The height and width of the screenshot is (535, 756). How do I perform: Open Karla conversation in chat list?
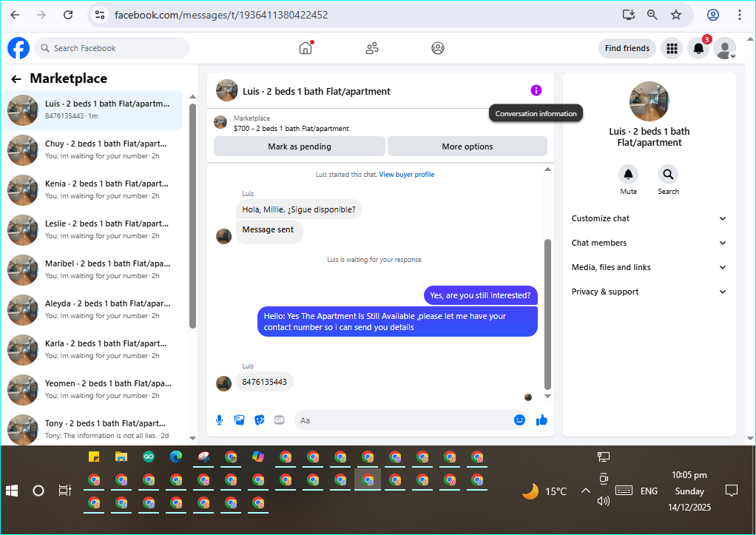93,350
